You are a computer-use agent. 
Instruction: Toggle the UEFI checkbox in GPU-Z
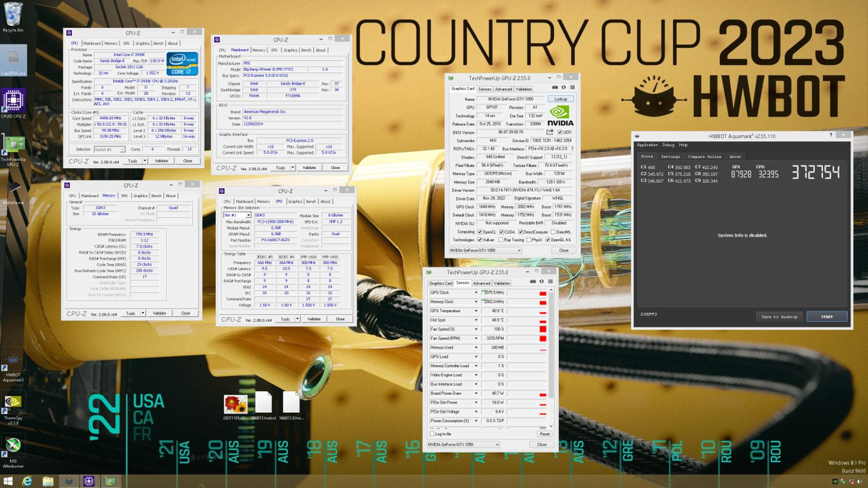click(x=560, y=133)
